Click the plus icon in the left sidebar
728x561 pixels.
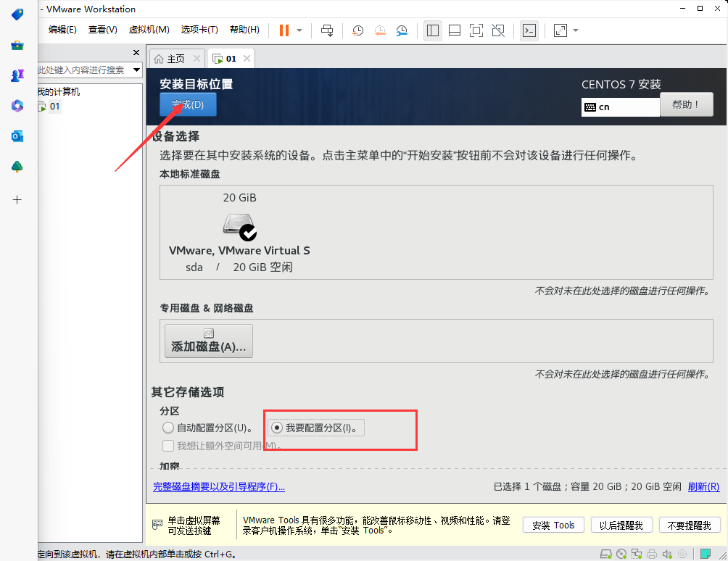click(x=17, y=200)
